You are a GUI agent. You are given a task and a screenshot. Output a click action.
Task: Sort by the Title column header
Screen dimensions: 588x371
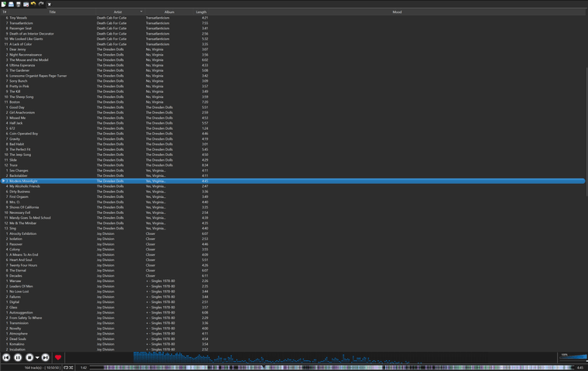52,12
